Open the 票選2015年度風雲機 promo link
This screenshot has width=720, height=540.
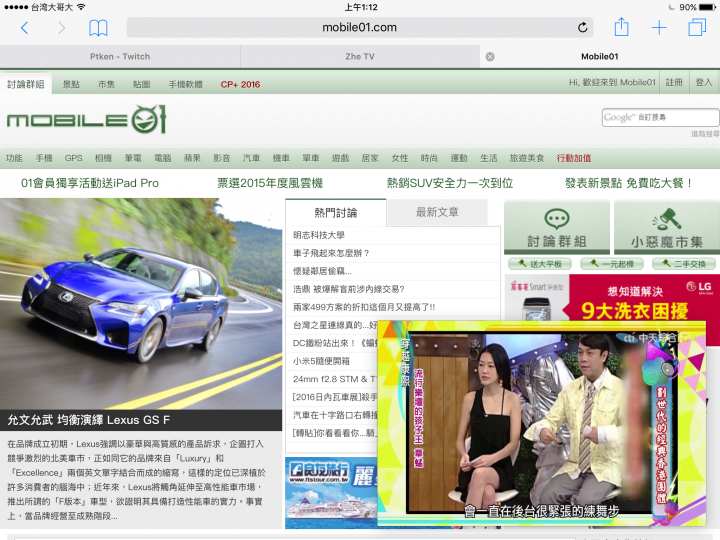[270, 183]
